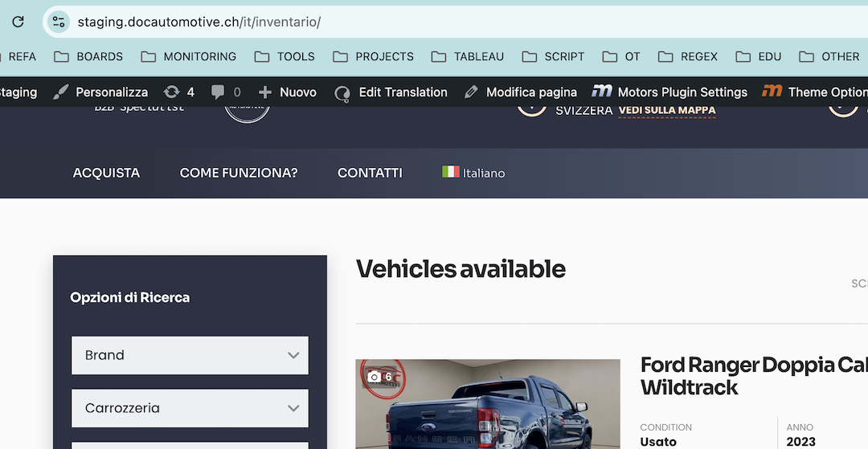This screenshot has width=868, height=449.
Task: Click the Italian flag icon
Action: pyautogui.click(x=451, y=171)
